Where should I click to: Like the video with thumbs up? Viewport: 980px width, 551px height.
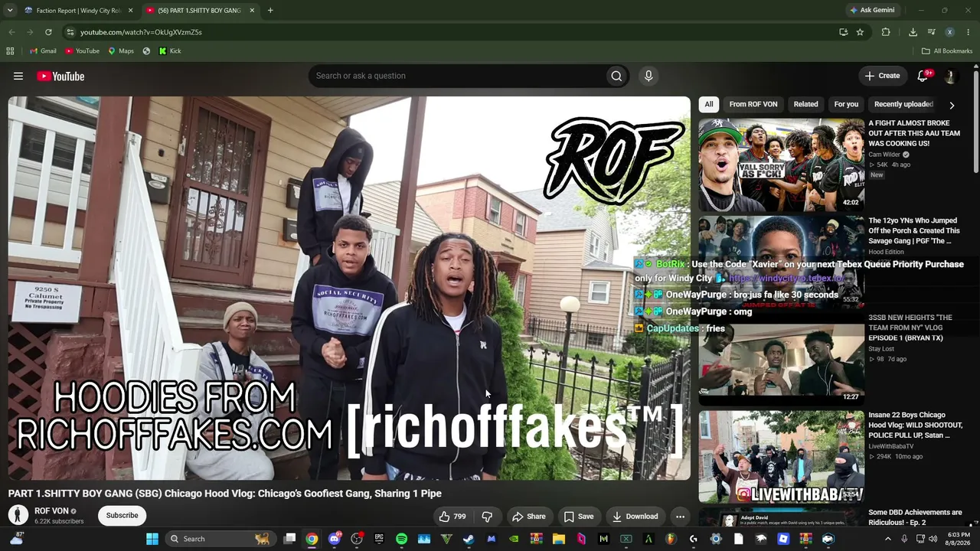(x=452, y=517)
